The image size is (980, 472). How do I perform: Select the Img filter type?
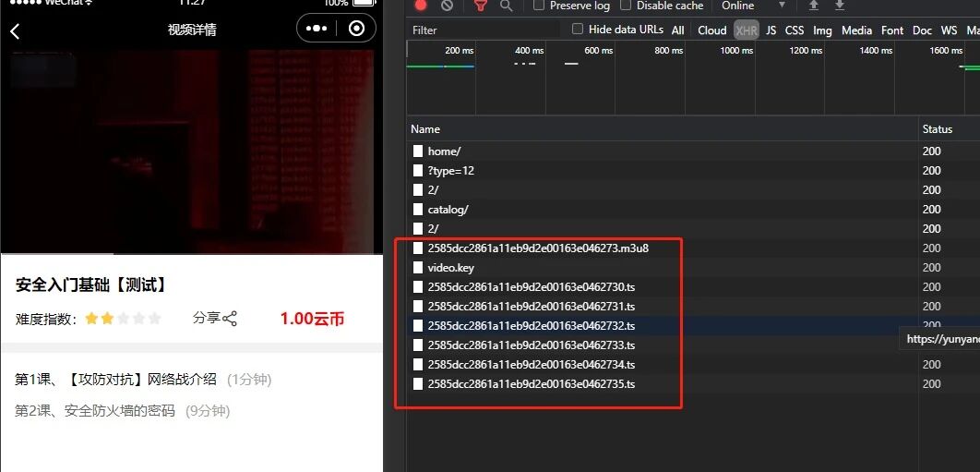822,30
